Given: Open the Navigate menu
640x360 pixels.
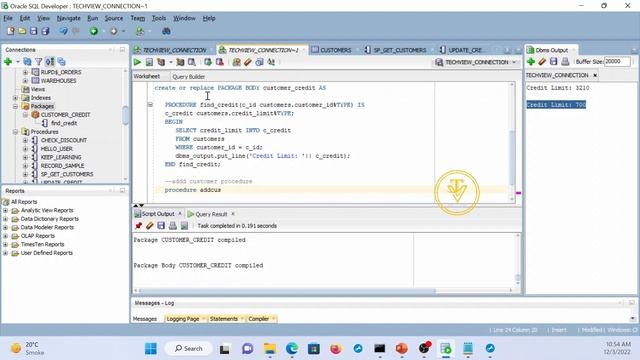Looking at the screenshot, I should pyautogui.click(x=69, y=18).
